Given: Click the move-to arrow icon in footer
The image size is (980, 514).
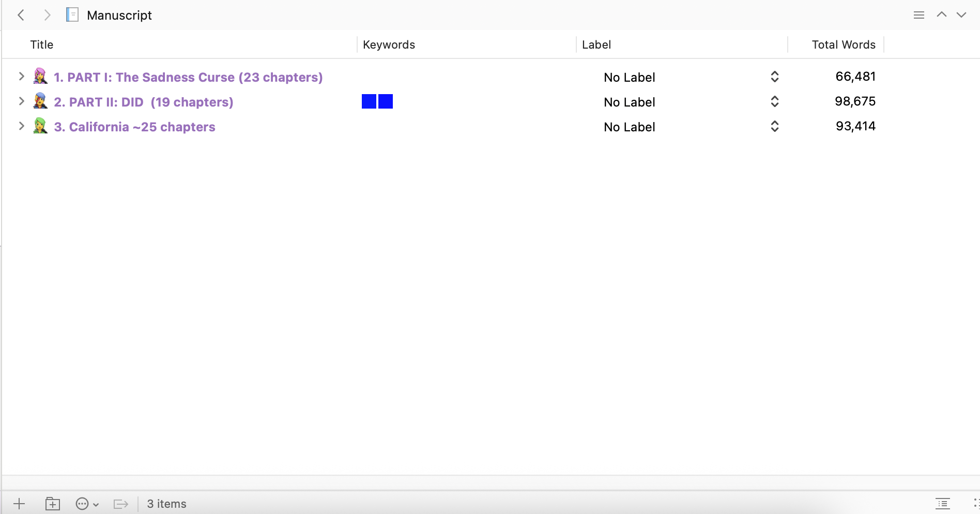Looking at the screenshot, I should [x=120, y=504].
